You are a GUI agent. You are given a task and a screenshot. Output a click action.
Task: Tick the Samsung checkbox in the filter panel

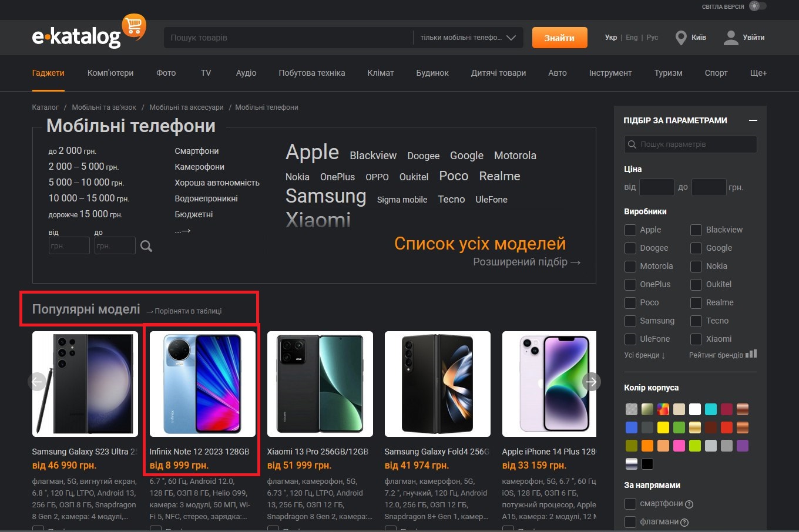coord(630,321)
